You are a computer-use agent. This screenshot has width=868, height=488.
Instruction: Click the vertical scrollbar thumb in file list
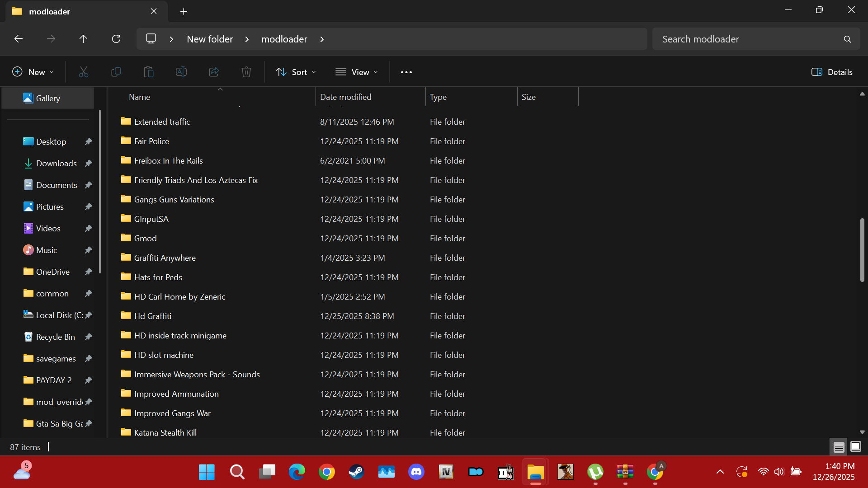click(x=862, y=250)
